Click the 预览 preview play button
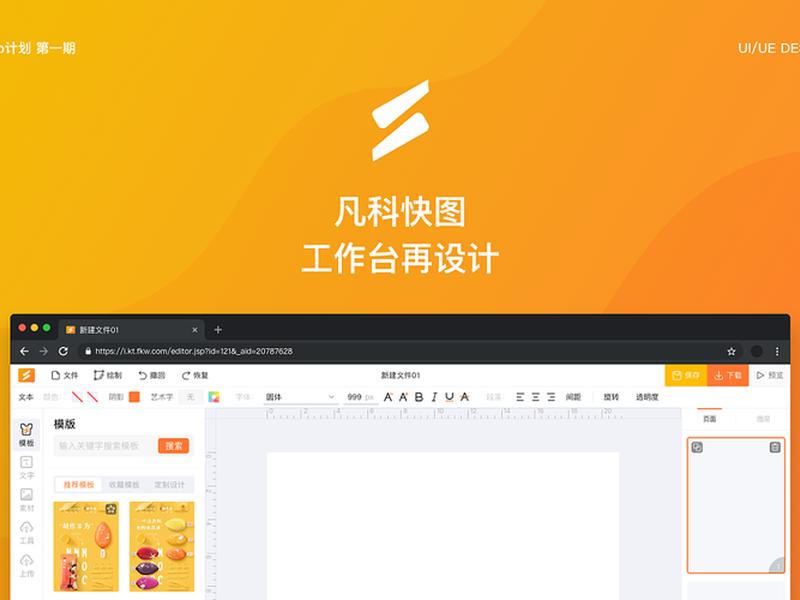 coord(769,375)
